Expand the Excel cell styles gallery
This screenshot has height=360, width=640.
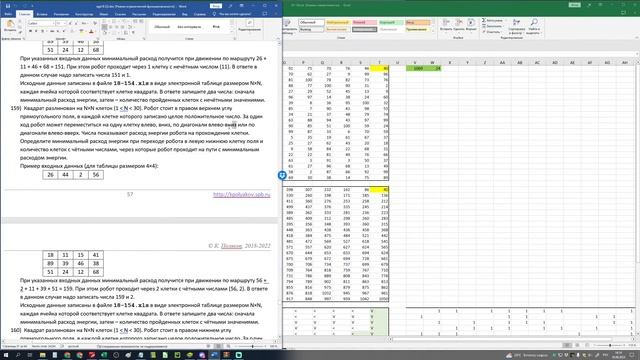click(433, 30)
